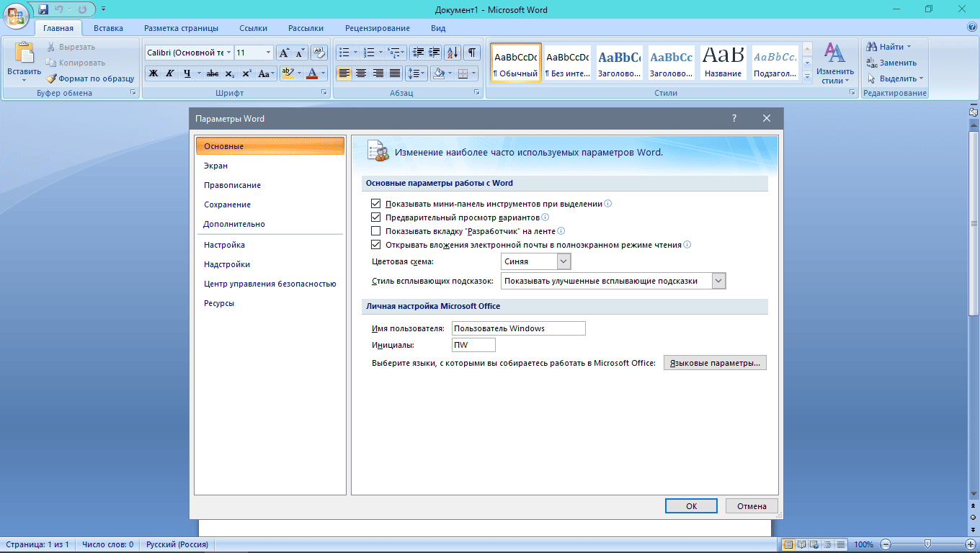
Task: Align text right in Абзац group
Action: 378,73
